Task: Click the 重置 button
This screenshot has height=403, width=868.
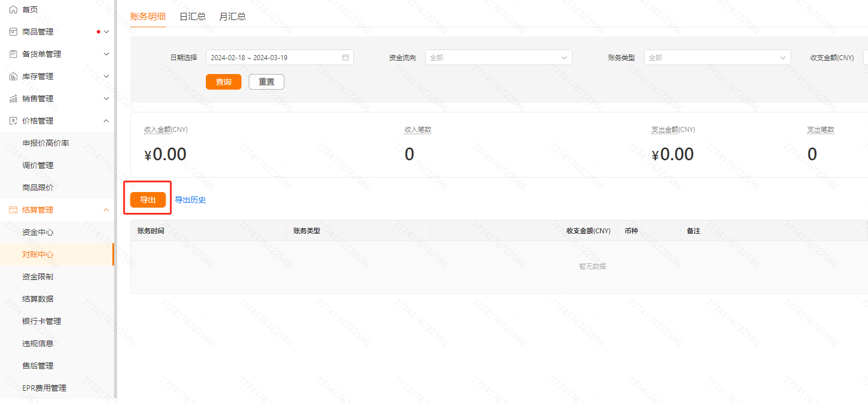Action: point(267,82)
